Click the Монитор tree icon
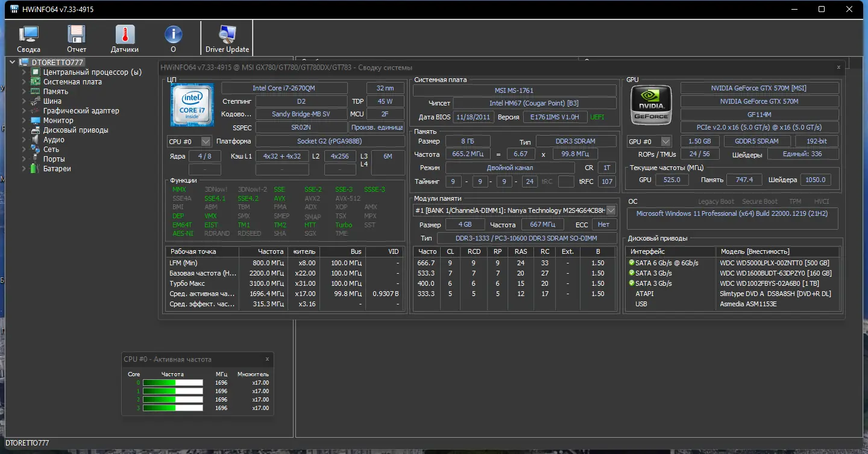Screen dimensions: 868x454 (x=36, y=120)
